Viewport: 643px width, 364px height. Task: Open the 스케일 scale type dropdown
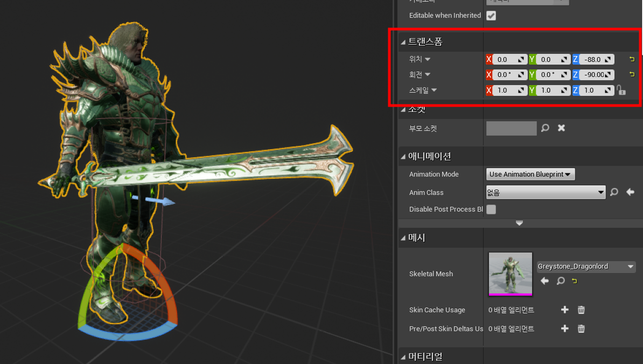point(434,90)
